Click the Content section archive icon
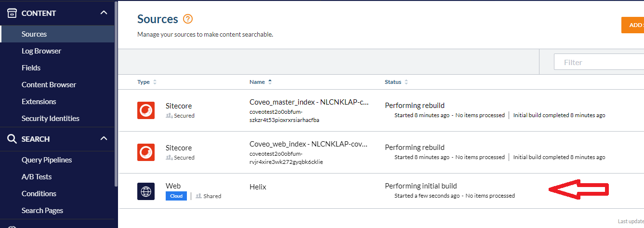The image size is (644, 228). 12,13
